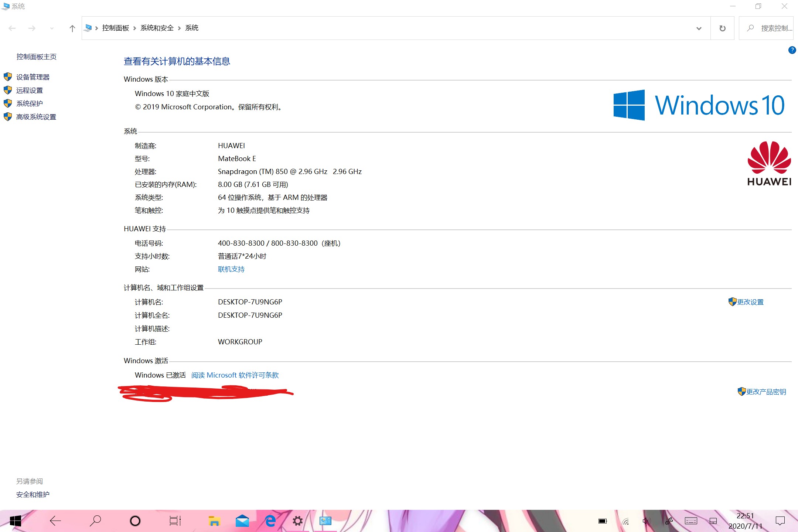
Task: Click shield icon beside 更改产品密钥
Action: [x=742, y=392]
